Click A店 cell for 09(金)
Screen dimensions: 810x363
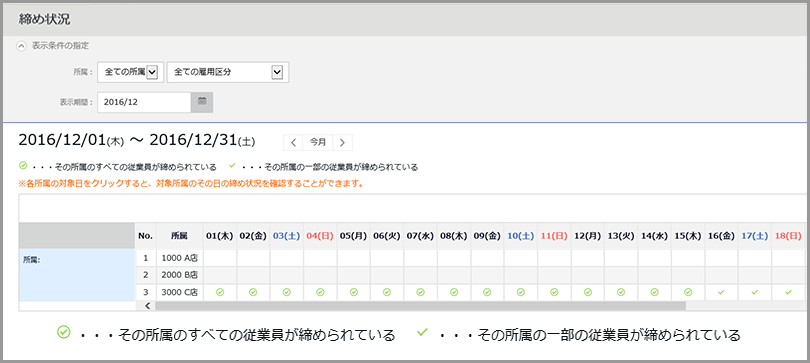(x=487, y=258)
